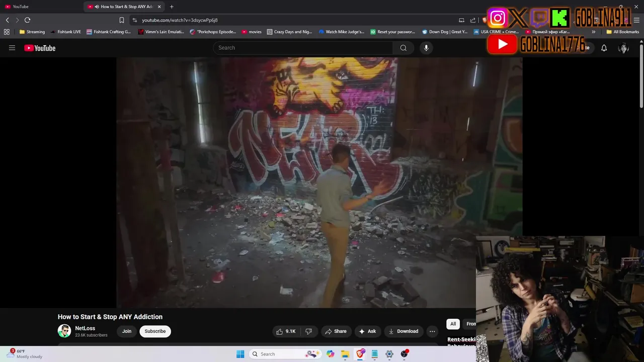Dislike the video
Screen dimensions: 644x362
(x=308, y=331)
